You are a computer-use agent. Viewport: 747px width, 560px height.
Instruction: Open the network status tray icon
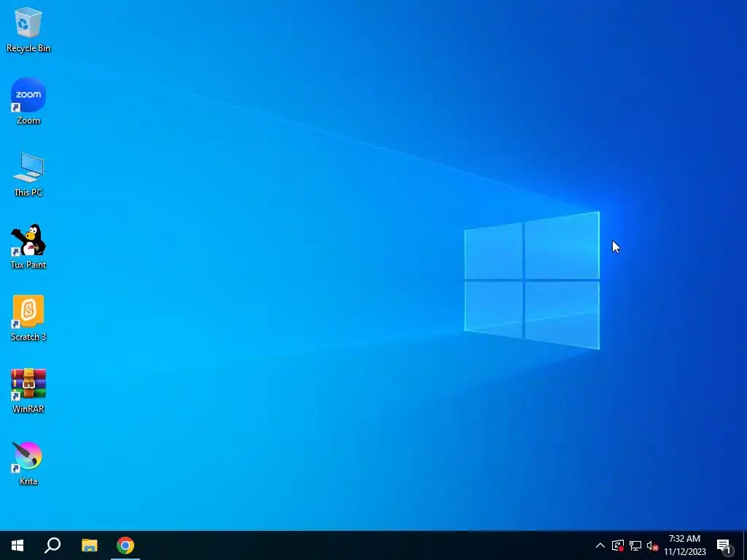tap(635, 545)
